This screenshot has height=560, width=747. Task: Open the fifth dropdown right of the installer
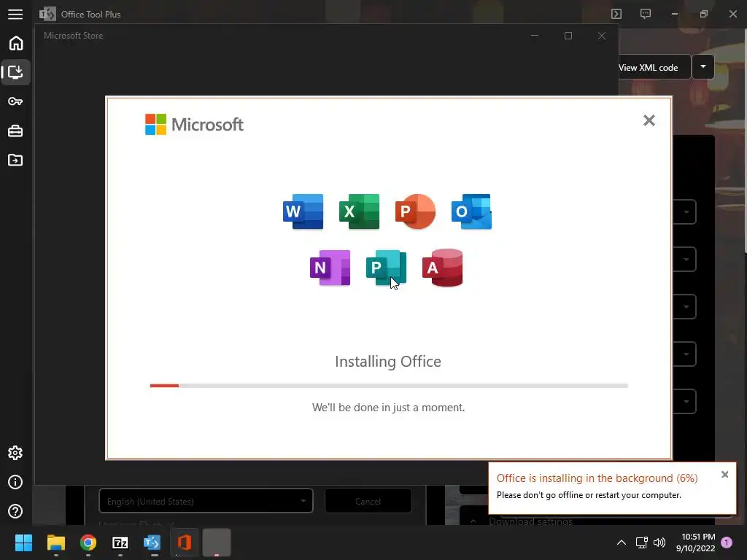click(x=685, y=402)
